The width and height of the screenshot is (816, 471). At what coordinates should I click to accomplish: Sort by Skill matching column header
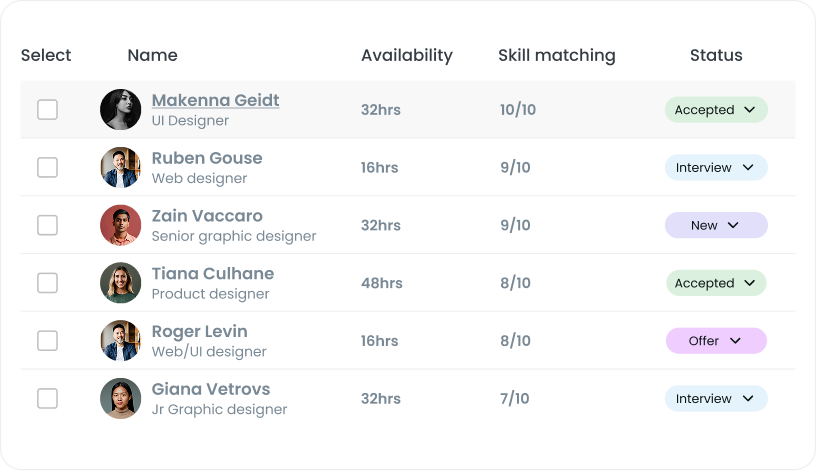(557, 55)
